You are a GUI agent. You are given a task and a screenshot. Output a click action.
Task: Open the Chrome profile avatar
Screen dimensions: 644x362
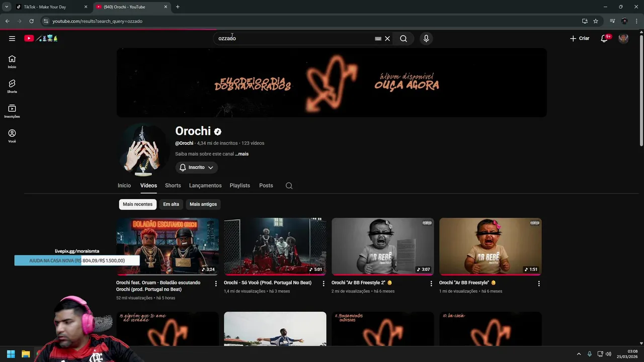tap(624, 21)
